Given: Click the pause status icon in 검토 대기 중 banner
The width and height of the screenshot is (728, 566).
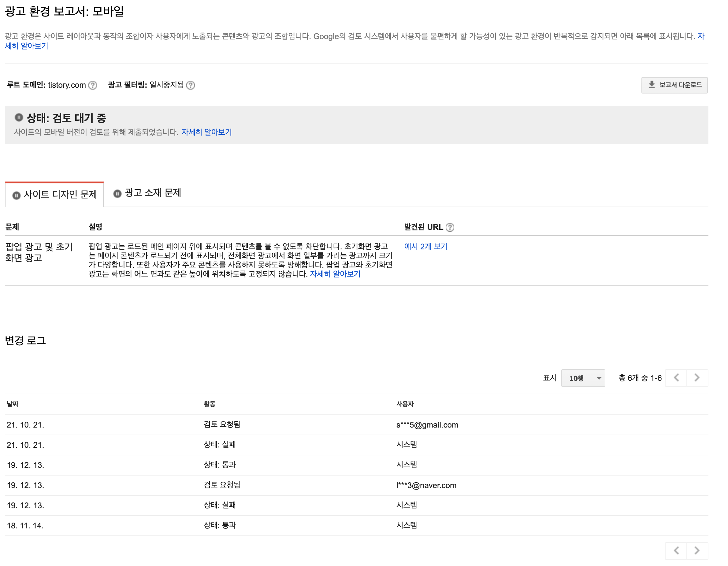Looking at the screenshot, I should tap(20, 118).
